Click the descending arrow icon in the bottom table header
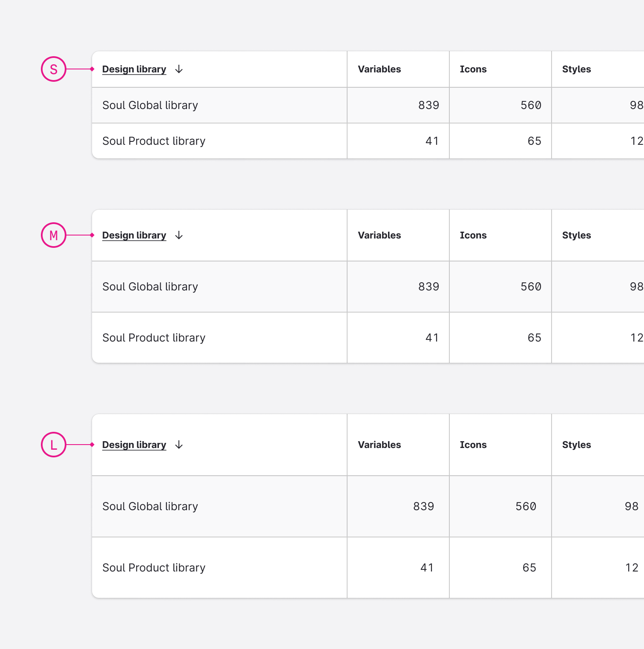Screen dimensions: 644x649 pyautogui.click(x=179, y=445)
